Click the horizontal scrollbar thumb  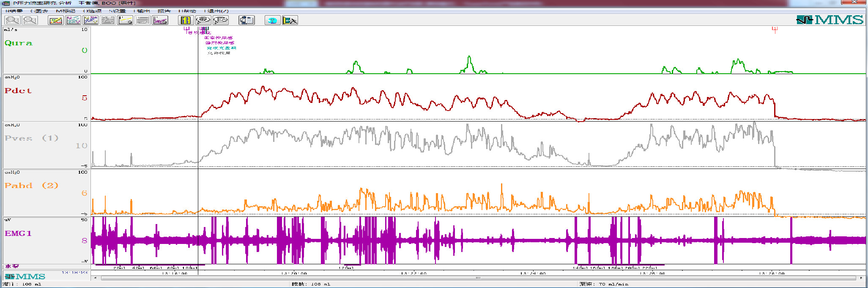point(478,278)
